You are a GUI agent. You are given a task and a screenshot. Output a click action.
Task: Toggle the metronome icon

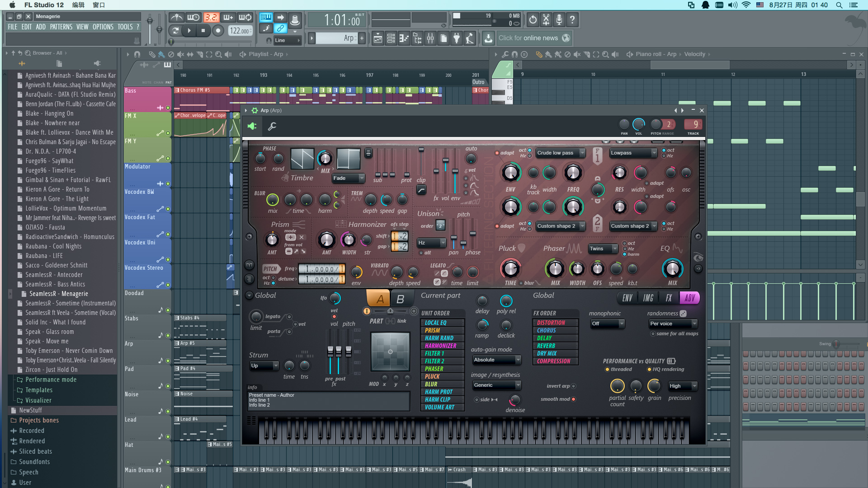(176, 18)
